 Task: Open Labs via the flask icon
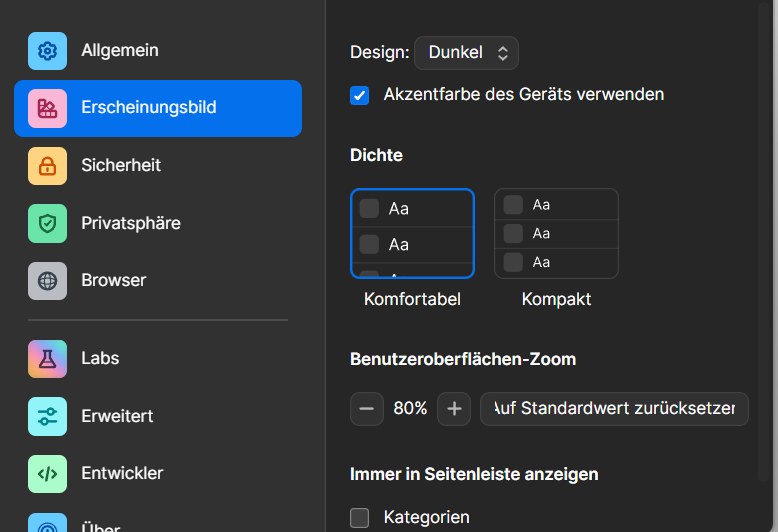pyautogui.click(x=47, y=359)
